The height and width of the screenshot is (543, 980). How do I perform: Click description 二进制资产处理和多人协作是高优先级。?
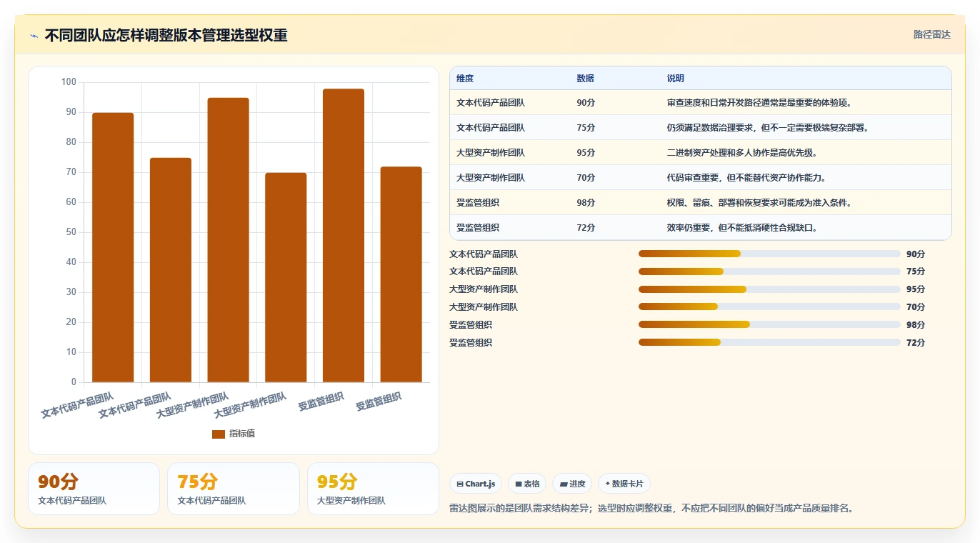click(x=742, y=153)
